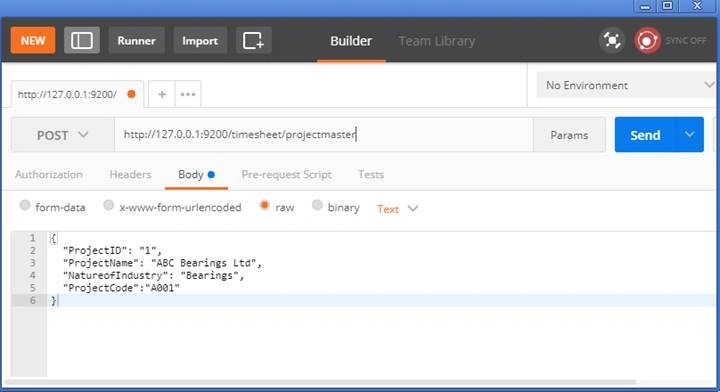Open the Text format dropdown
This screenshot has height=392, width=720.
[x=397, y=209]
